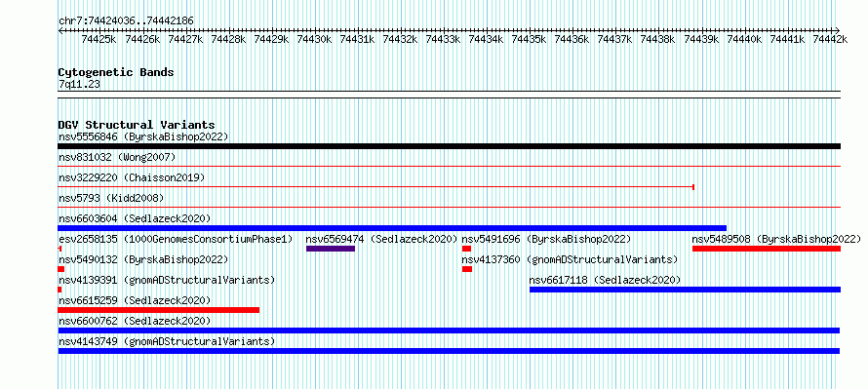The image size is (868, 389).
Task: Click the nsv5556846 (ByrskaBishop2022) label
Action: pyautogui.click(x=143, y=136)
